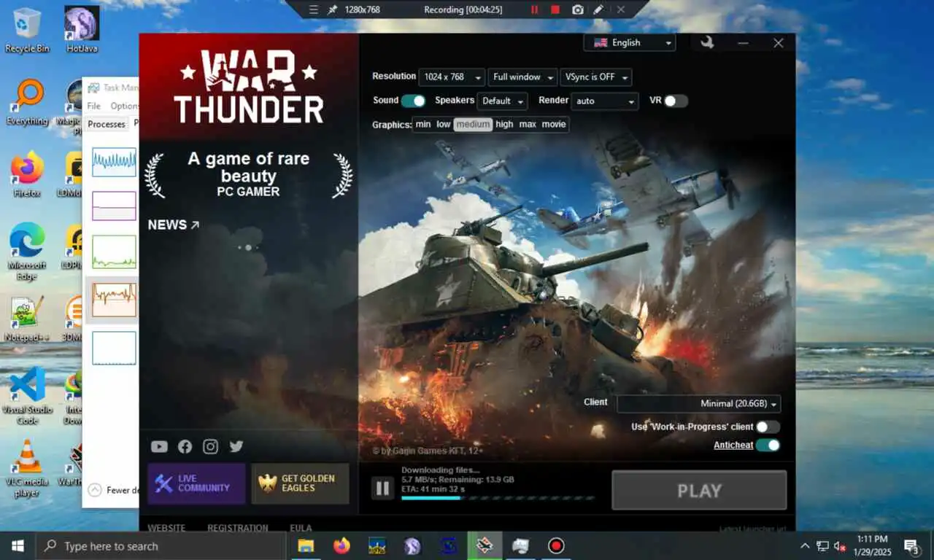Click the muted volume tray icon

(840, 546)
